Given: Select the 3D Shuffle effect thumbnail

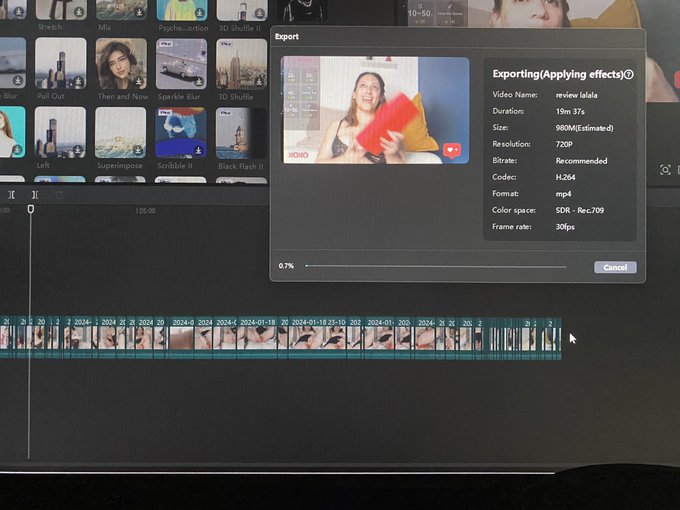Looking at the screenshot, I should (241, 64).
